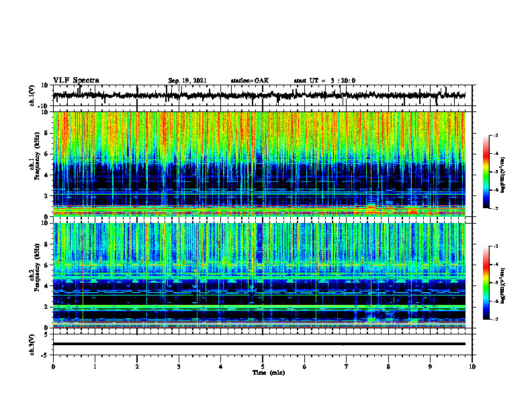Viewport: 532px width, 411px height.
Task: Click the "5" tick on ch.3(V) axis
Action: pyautogui.click(x=47, y=334)
